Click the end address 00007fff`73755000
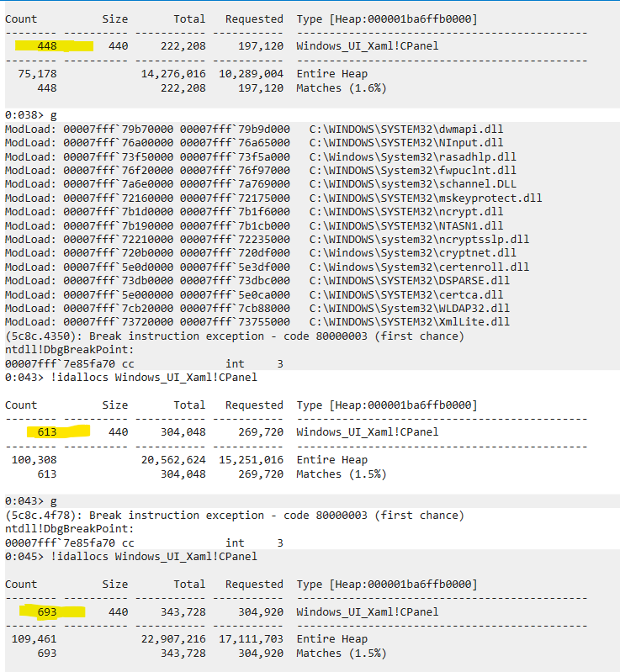Viewport: 620px width, 672px height. click(235, 322)
